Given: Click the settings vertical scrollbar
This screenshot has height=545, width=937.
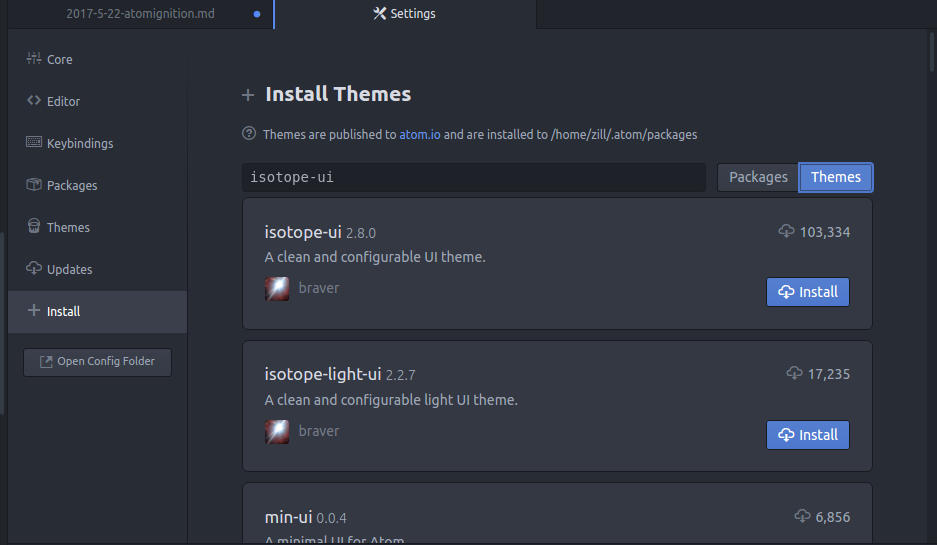Looking at the screenshot, I should tap(931, 54).
